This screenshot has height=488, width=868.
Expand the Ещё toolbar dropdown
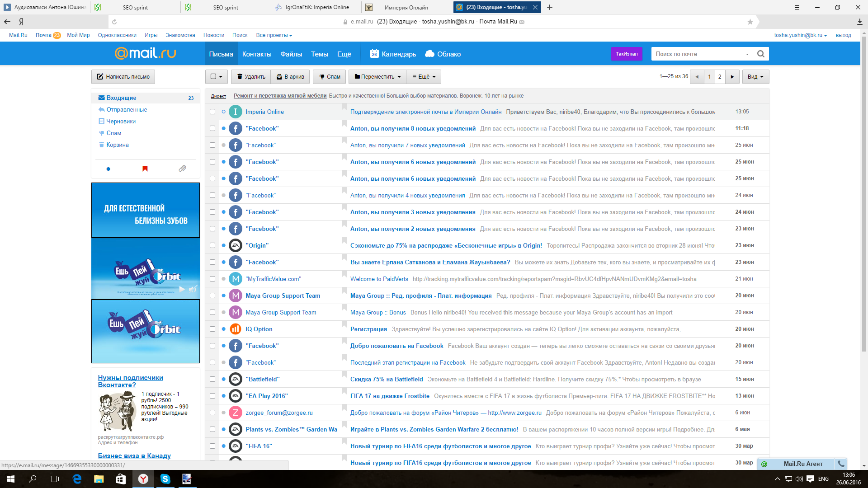(x=424, y=77)
